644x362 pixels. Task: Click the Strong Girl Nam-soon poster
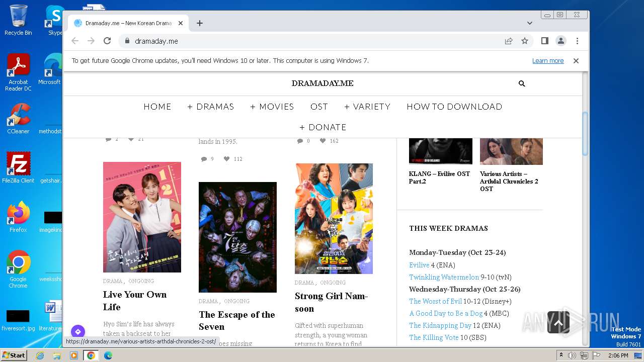coord(334,219)
